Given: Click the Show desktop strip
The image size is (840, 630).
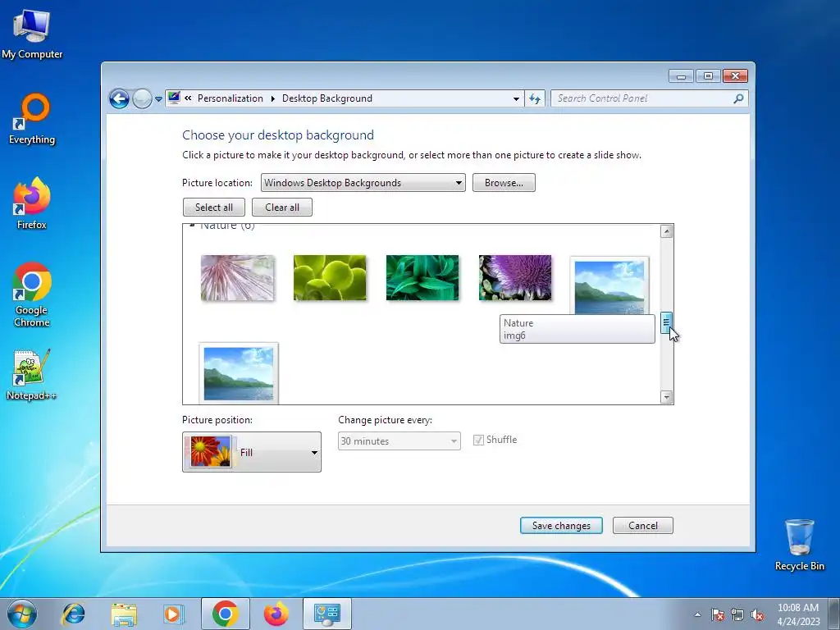Looking at the screenshot, I should click(x=834, y=614).
